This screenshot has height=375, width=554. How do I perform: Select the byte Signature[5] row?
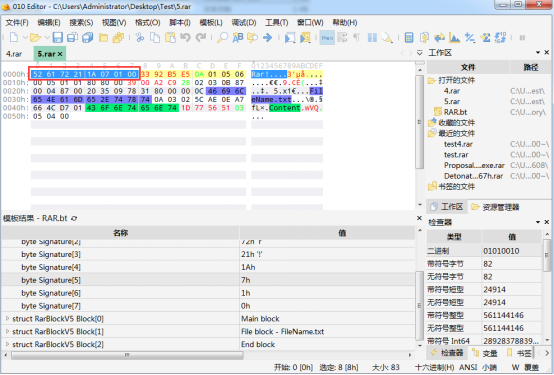click(x=208, y=280)
